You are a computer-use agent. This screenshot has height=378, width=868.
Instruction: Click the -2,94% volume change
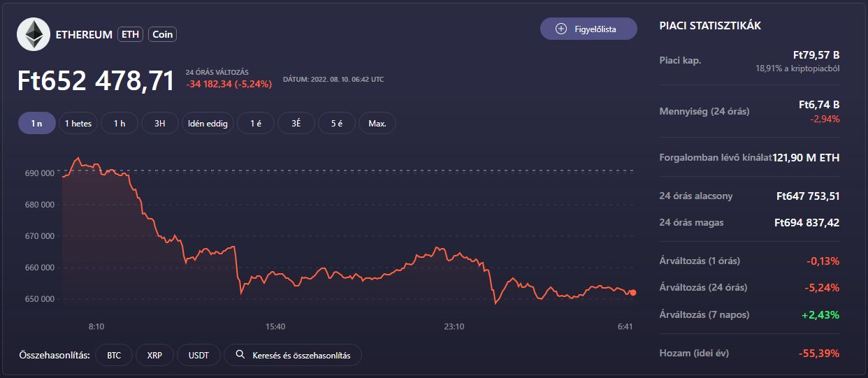pos(825,119)
